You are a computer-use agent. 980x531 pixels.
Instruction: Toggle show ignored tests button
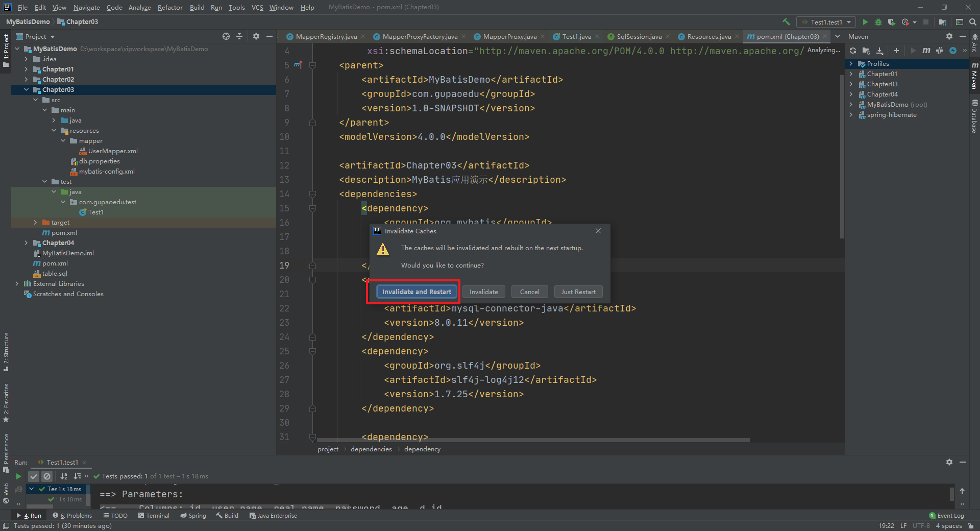click(47, 476)
